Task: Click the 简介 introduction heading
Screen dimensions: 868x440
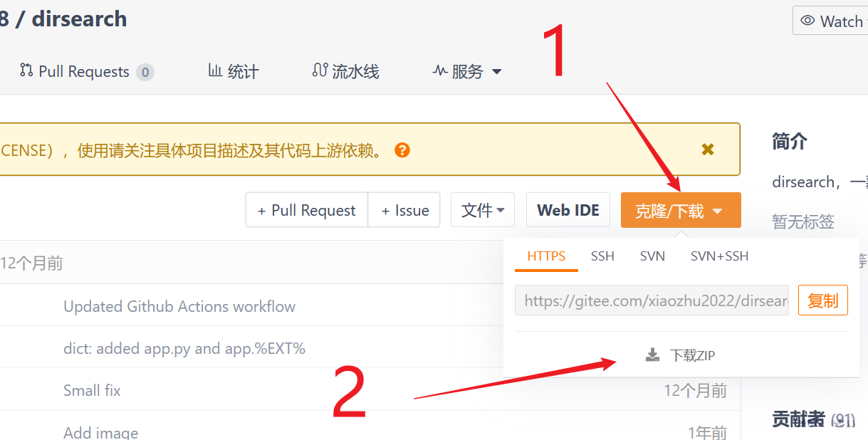Action: [790, 141]
